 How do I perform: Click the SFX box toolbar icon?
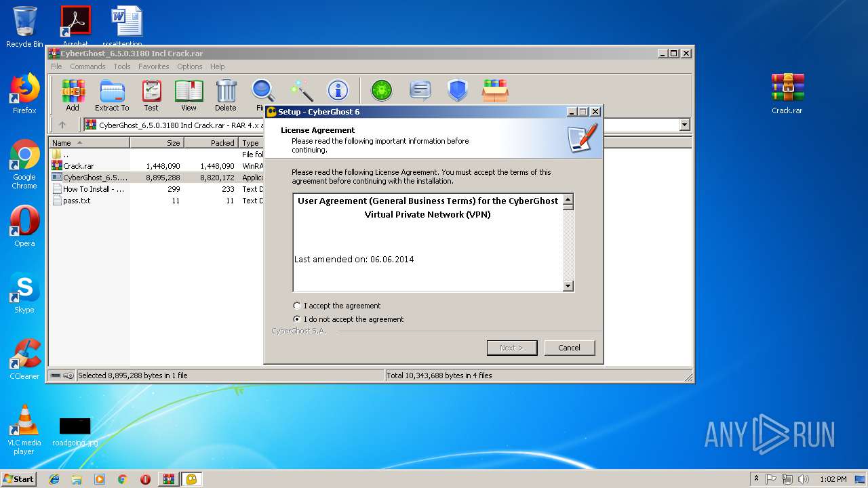coord(496,90)
